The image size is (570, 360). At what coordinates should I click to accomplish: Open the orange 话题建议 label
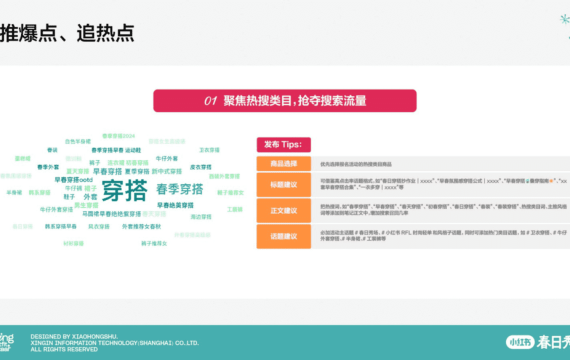click(x=284, y=236)
